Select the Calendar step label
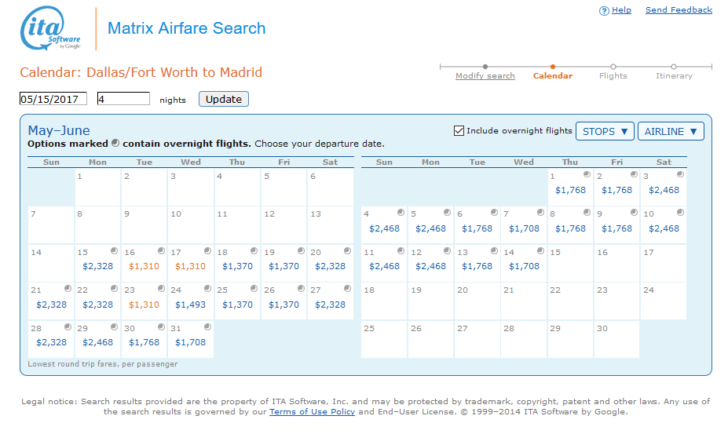The image size is (728, 445). [552, 76]
